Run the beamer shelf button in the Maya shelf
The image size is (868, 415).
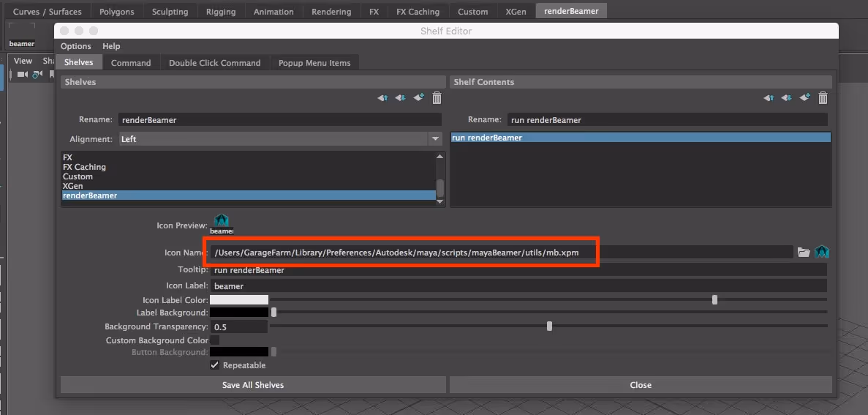tap(22, 36)
